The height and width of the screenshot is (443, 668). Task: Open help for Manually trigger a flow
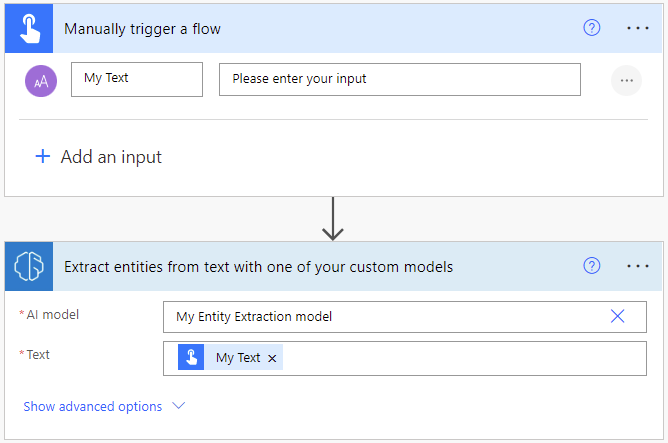[x=592, y=28]
